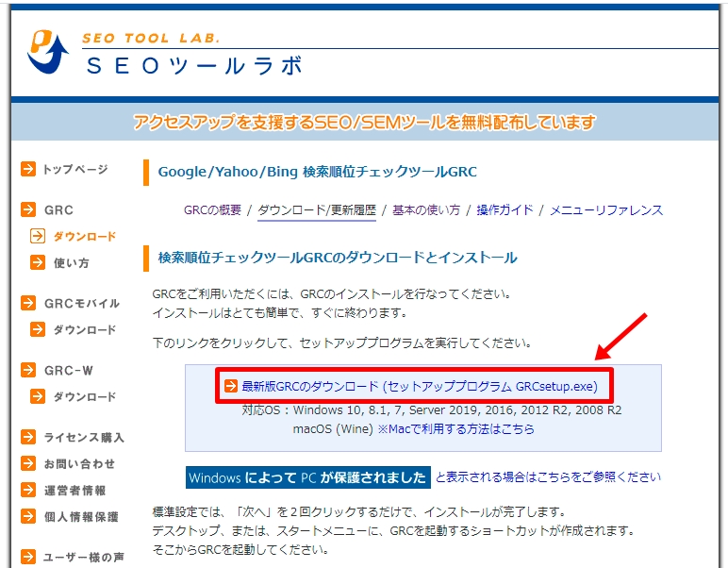Image resolution: width=728 pixels, height=568 pixels.
Task: Click arrow icon beside GRCモバイル
Action: click(x=28, y=303)
